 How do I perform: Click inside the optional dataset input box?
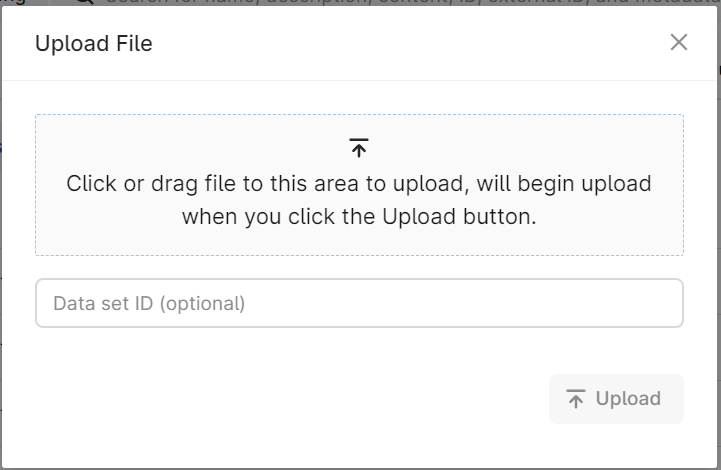coord(360,303)
